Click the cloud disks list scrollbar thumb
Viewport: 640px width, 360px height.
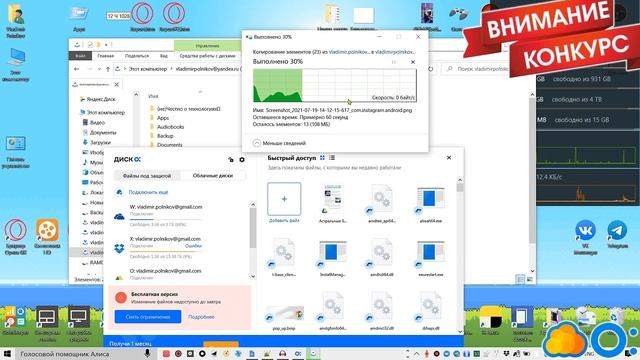(253, 227)
